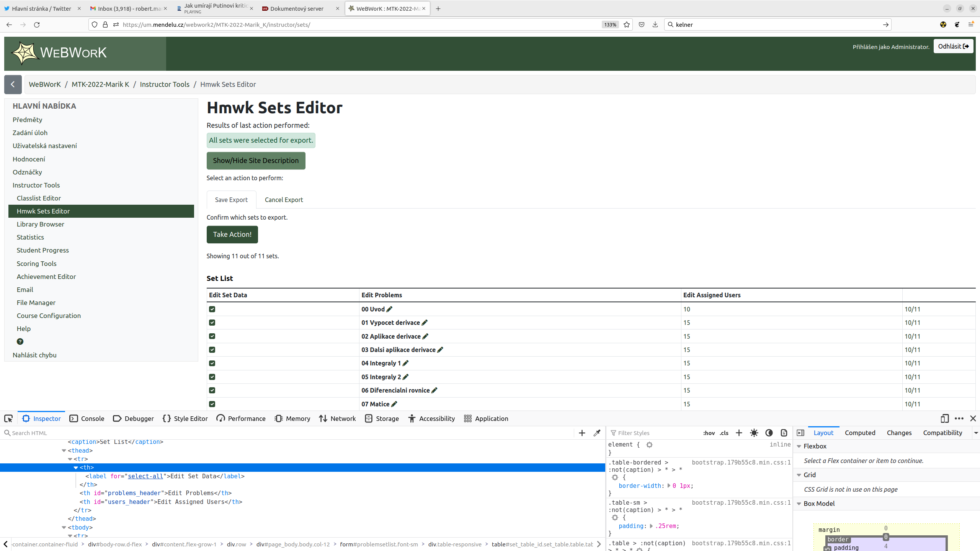Screen dimensions: 980x551
Task: Open the Debugger panel
Action: [x=133, y=418]
